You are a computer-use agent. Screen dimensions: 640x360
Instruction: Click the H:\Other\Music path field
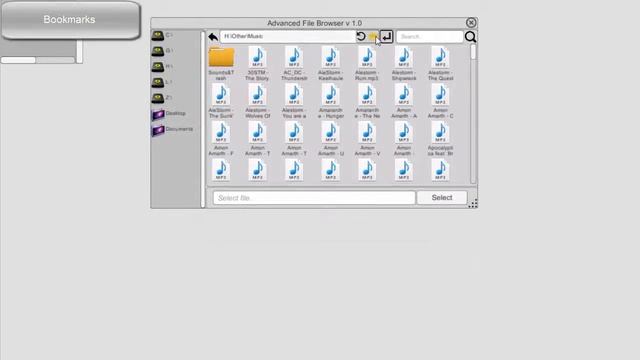pyautogui.click(x=288, y=36)
